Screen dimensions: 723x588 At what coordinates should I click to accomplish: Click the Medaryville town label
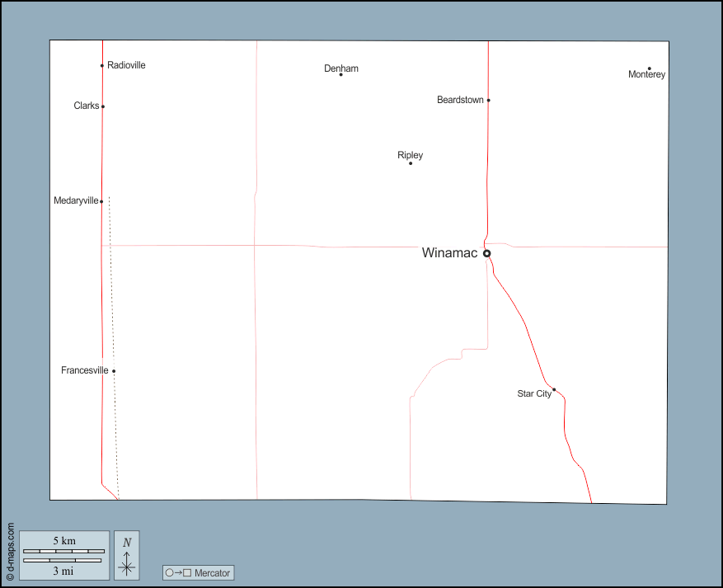(76, 200)
